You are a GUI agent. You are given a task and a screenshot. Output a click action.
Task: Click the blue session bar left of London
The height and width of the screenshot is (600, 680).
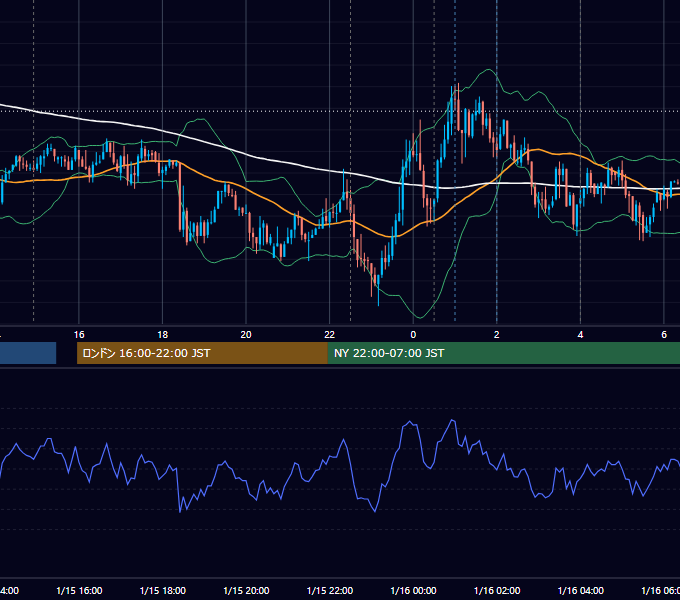click(x=28, y=353)
